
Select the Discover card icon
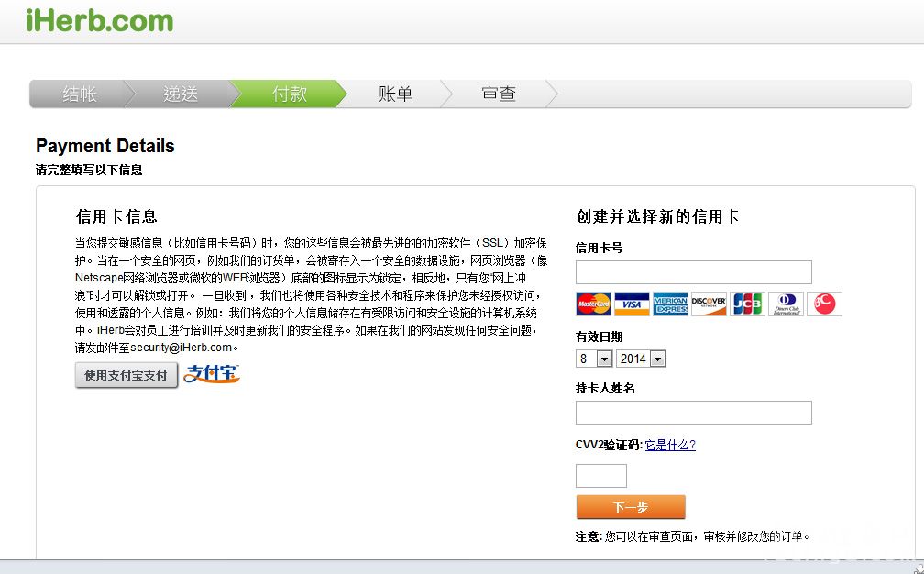pyautogui.click(x=709, y=304)
